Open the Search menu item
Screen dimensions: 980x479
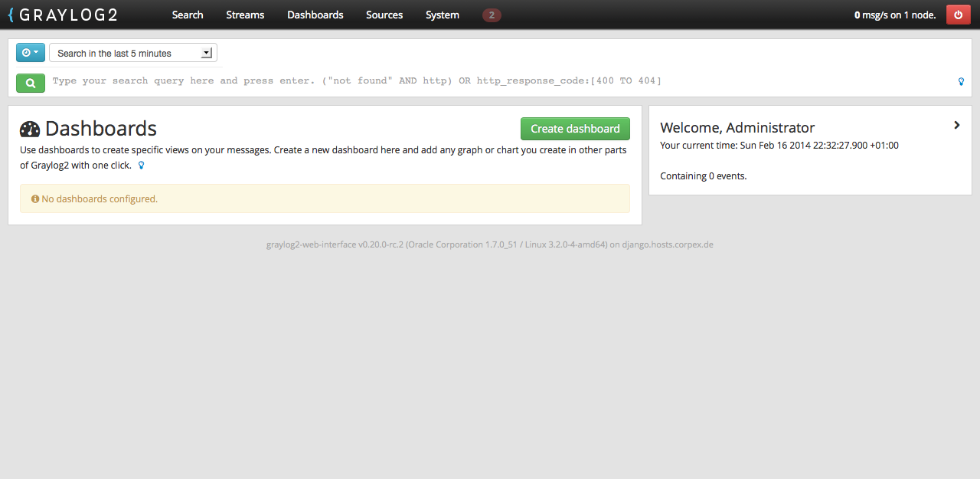point(188,15)
